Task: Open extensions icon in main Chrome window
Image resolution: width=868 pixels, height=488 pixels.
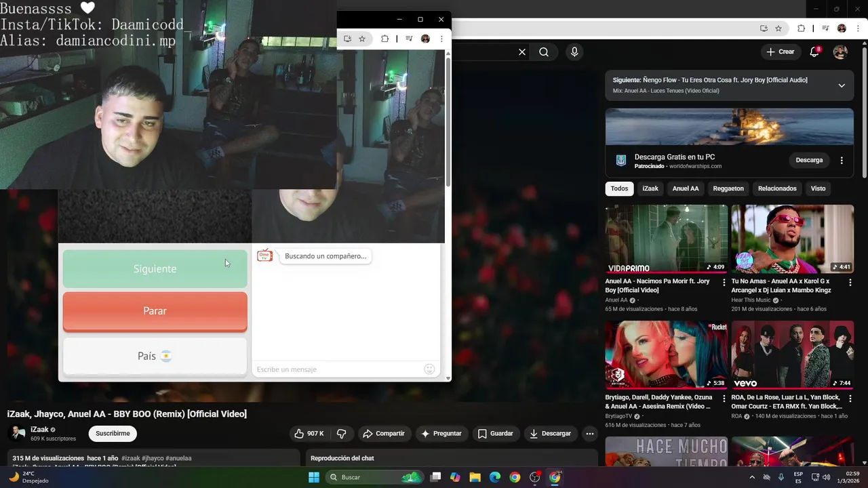Action: click(x=801, y=28)
